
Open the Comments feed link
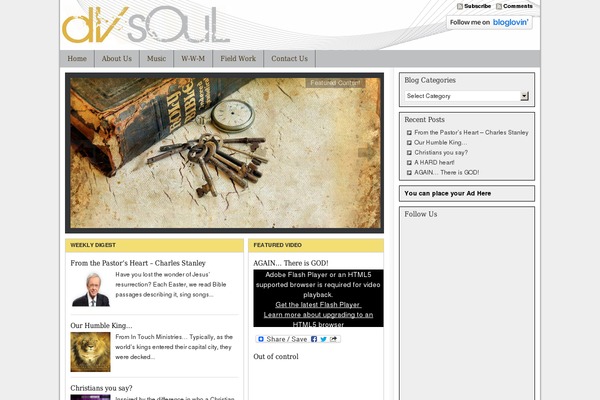tap(517, 6)
